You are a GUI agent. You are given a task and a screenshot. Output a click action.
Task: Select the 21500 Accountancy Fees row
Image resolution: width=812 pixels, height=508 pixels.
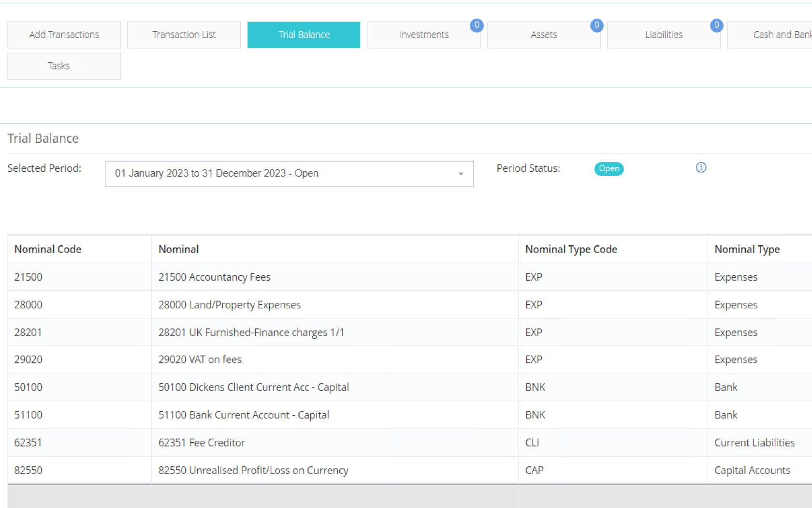214,277
